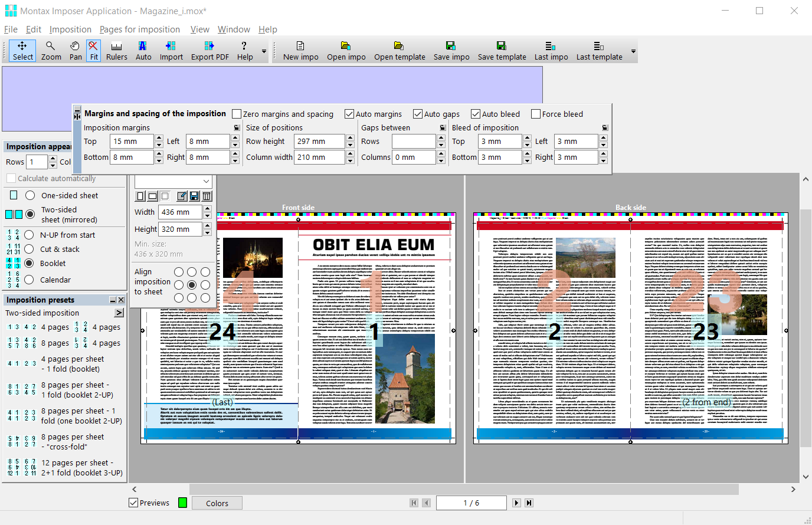Increase Row height value
812x525 pixels.
350,138
